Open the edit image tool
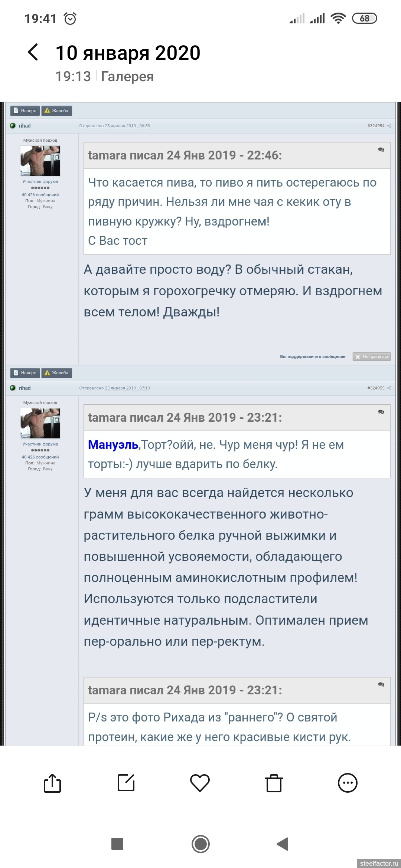The width and height of the screenshot is (401, 868). click(x=126, y=783)
